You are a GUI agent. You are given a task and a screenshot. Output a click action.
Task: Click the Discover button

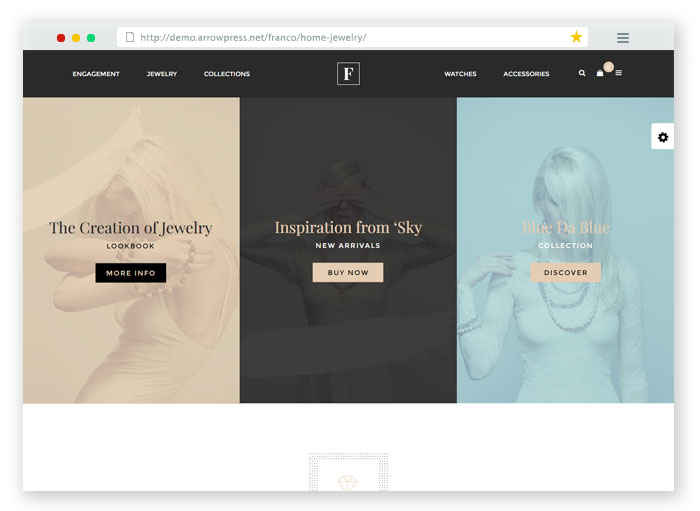point(566,272)
